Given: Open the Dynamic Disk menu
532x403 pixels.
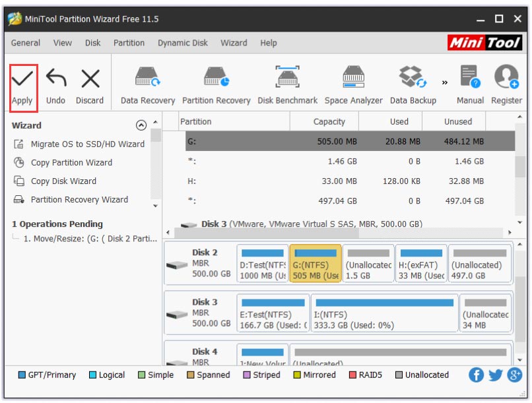Looking at the screenshot, I should click(x=183, y=43).
